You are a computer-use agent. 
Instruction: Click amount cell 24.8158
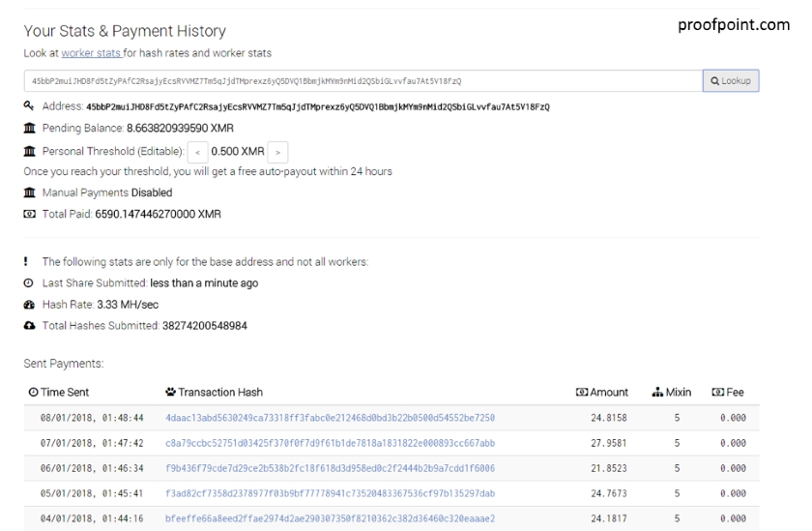pos(608,418)
